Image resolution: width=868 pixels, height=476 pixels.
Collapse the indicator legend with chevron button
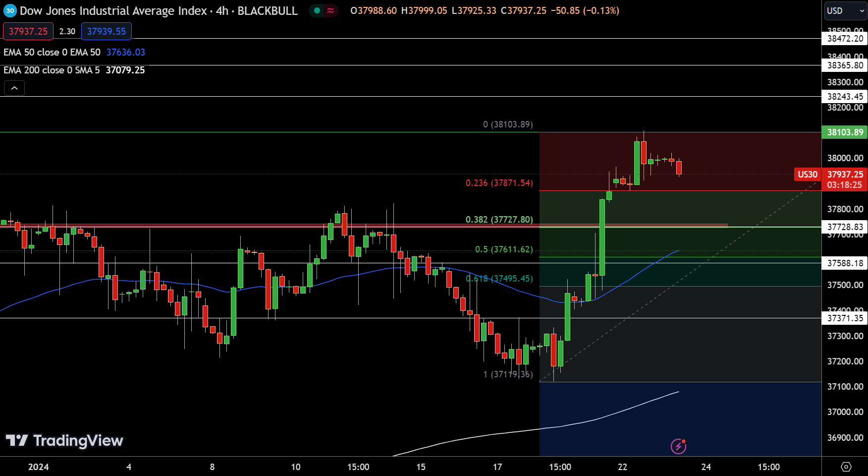(14, 88)
